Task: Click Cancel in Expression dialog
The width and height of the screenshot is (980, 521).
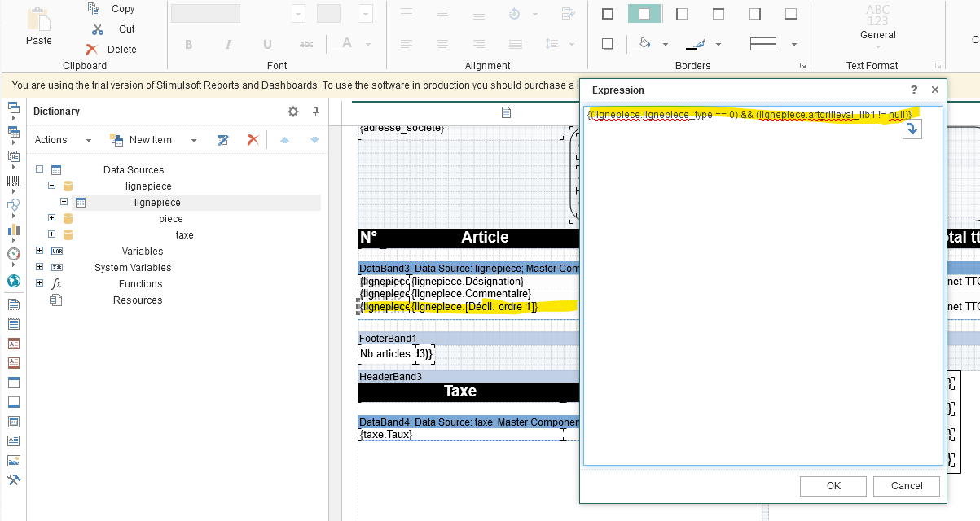Action: [907, 486]
